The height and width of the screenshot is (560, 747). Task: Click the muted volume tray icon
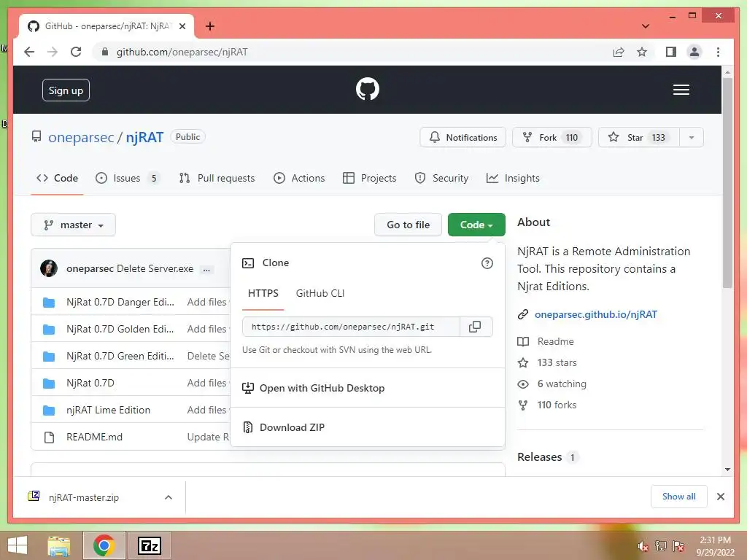pos(643,545)
